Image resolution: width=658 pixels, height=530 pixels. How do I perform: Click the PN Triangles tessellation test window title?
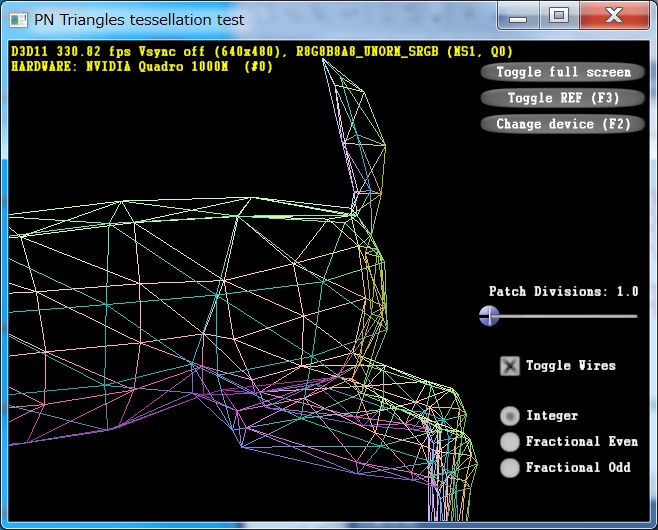[139, 20]
